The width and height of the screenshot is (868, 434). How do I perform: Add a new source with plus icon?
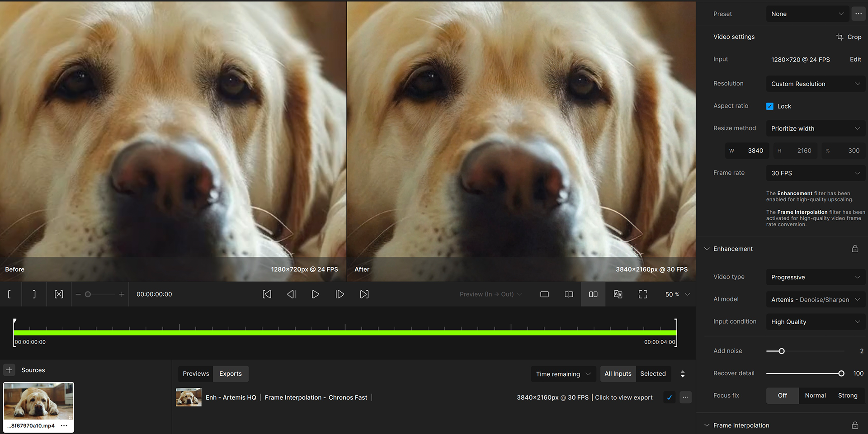[9, 370]
